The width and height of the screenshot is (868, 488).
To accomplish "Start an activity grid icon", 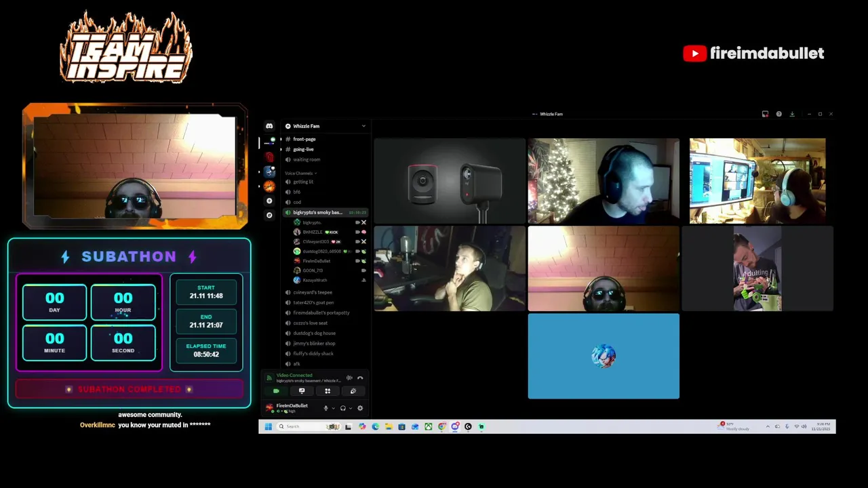I will tap(328, 391).
